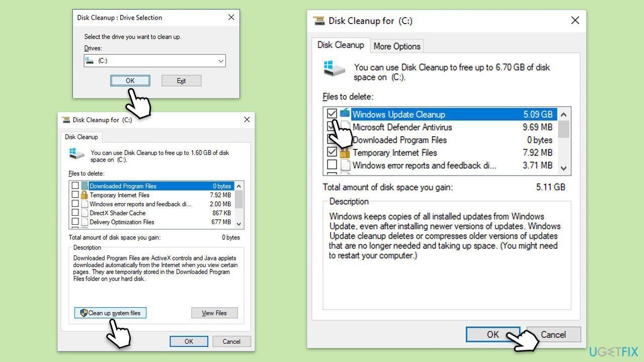Select Delivery Optimization Files row text
This screenshot has height=362, width=644.
click(122, 222)
